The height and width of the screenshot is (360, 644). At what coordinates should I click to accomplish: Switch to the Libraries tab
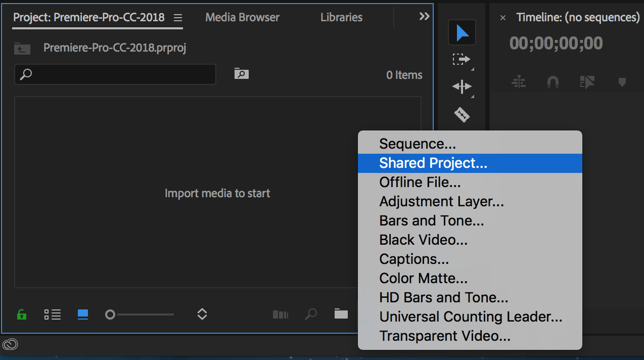[x=341, y=17]
